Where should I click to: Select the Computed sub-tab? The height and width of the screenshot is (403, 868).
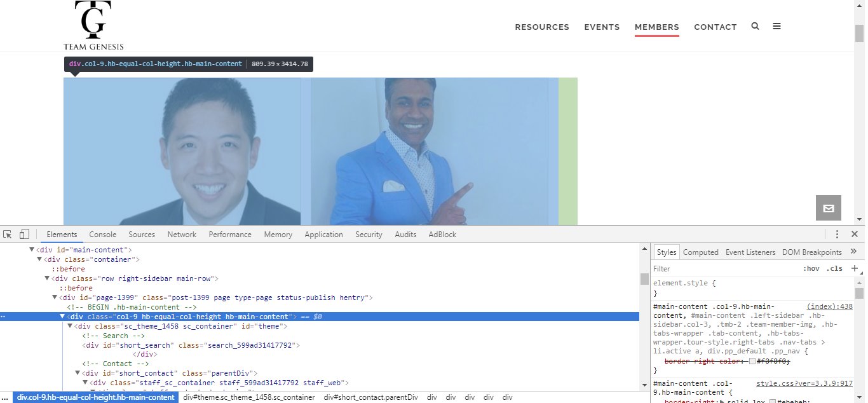[x=701, y=252]
